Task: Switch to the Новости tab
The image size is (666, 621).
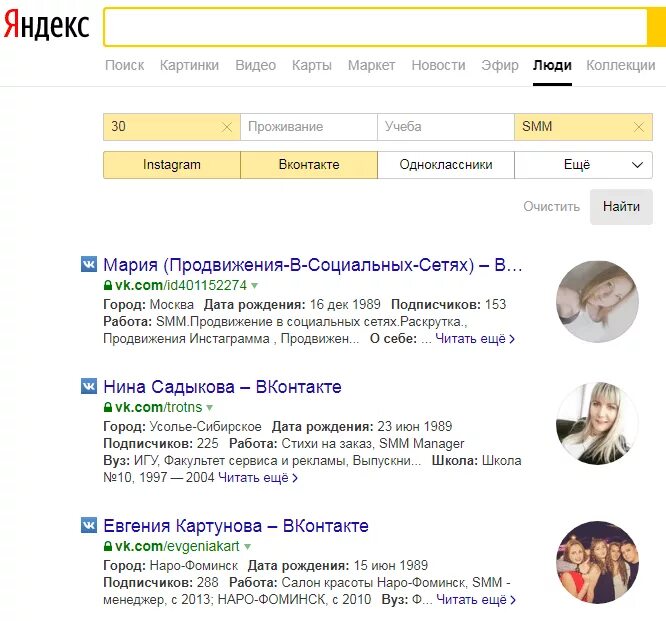Action: tap(438, 65)
